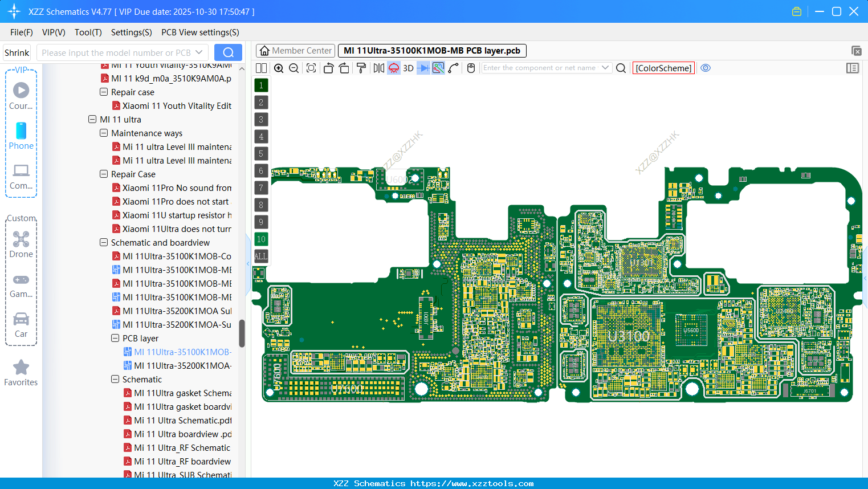Click the mirror flip board icon
Image resolution: width=868 pixels, height=489 pixels.
(378, 68)
